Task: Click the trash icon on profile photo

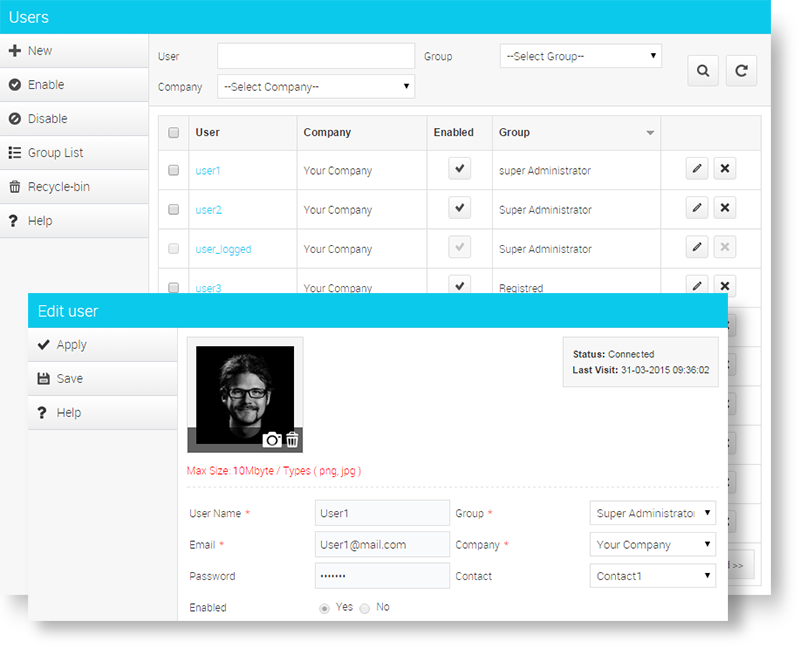Action: pos(292,440)
